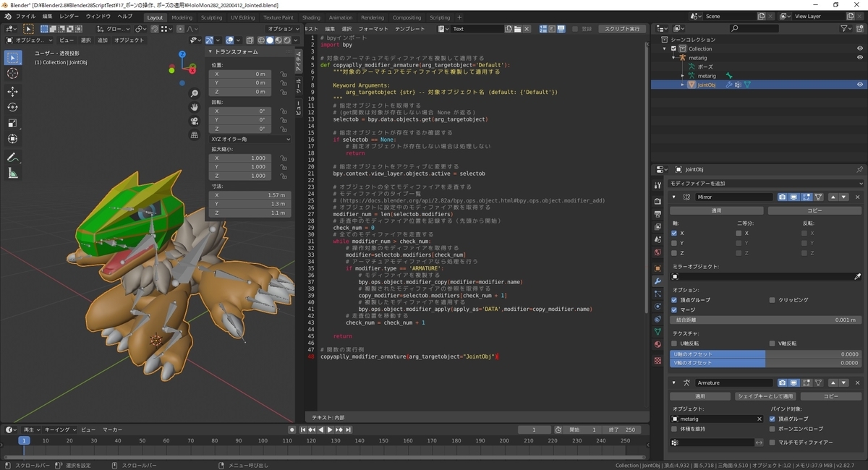868x470 pixels.
Task: Open the transform orientation グロー.. dropdown
Action: coord(113,29)
